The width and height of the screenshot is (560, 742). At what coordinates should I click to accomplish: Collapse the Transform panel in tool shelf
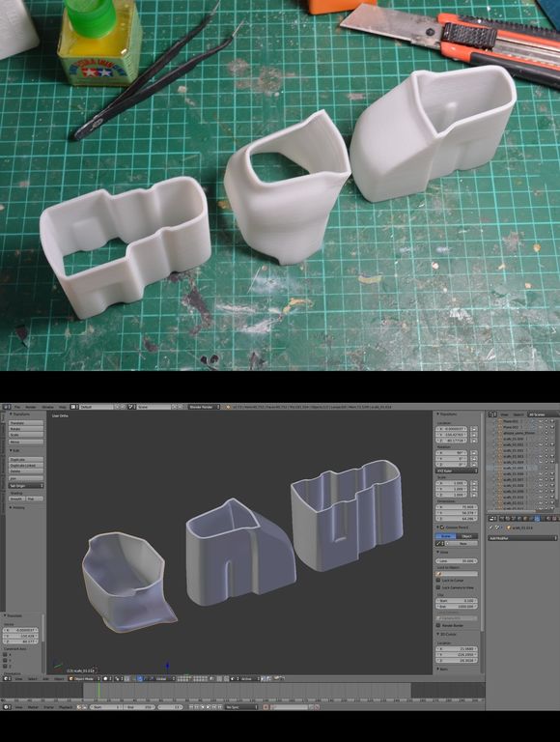point(11,414)
